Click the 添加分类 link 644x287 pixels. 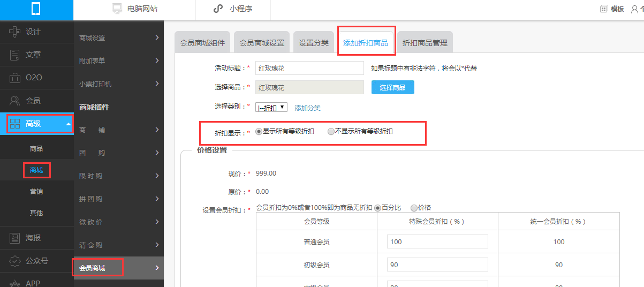coord(307,108)
